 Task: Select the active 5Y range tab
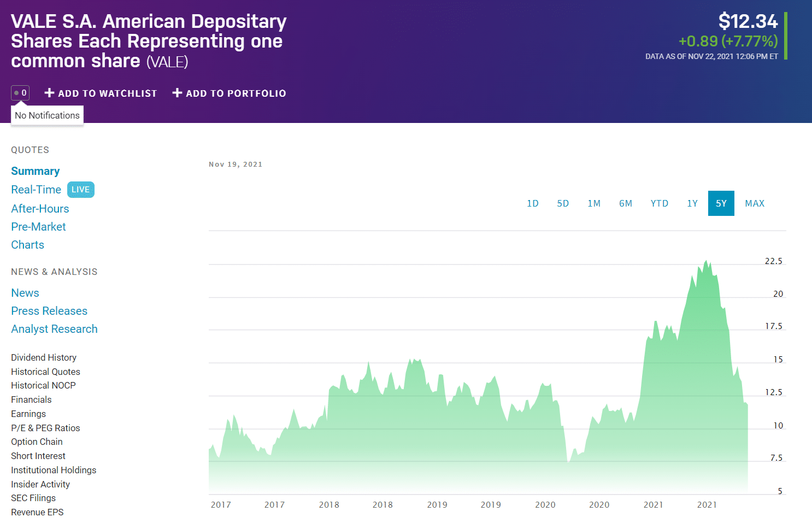pyautogui.click(x=721, y=203)
